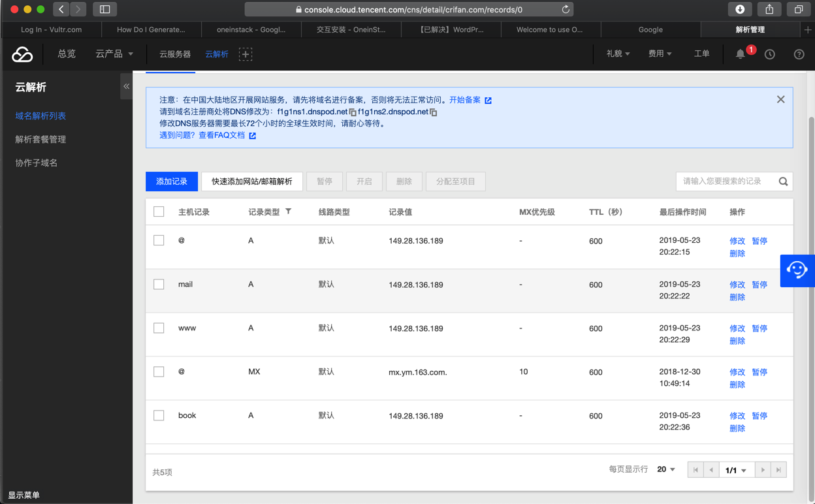
Task: Click the Tencent Cloud logo icon
Action: coord(22,54)
